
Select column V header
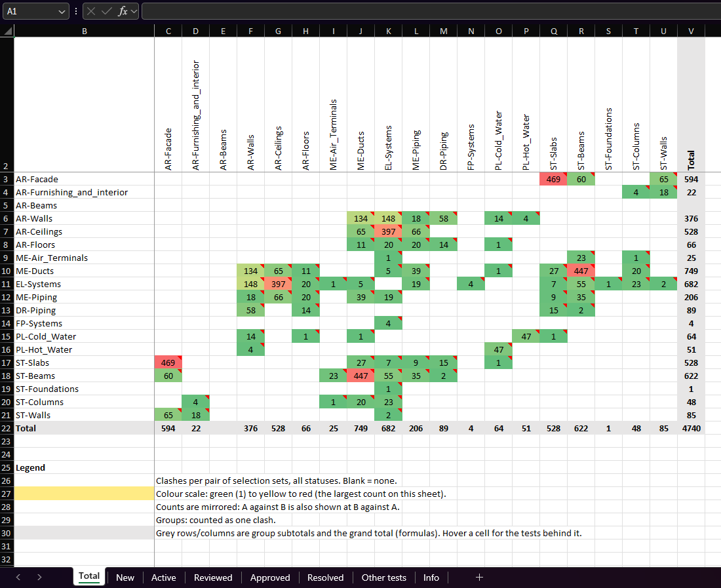pyautogui.click(x=691, y=31)
